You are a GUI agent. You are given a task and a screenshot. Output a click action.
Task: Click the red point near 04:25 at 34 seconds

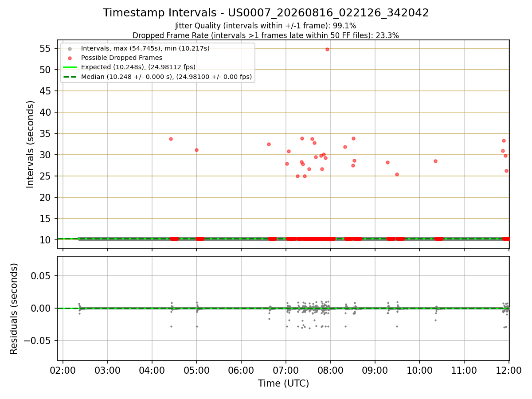pos(171,139)
